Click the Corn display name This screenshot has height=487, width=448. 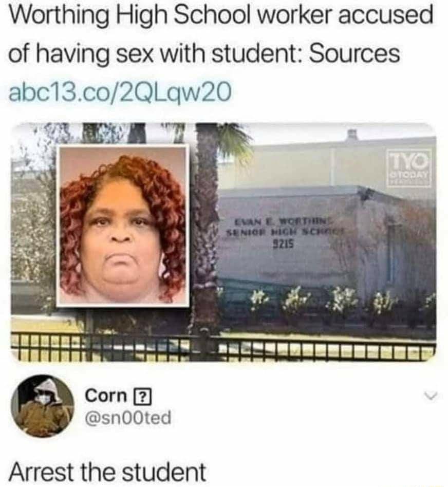pyautogui.click(x=106, y=396)
